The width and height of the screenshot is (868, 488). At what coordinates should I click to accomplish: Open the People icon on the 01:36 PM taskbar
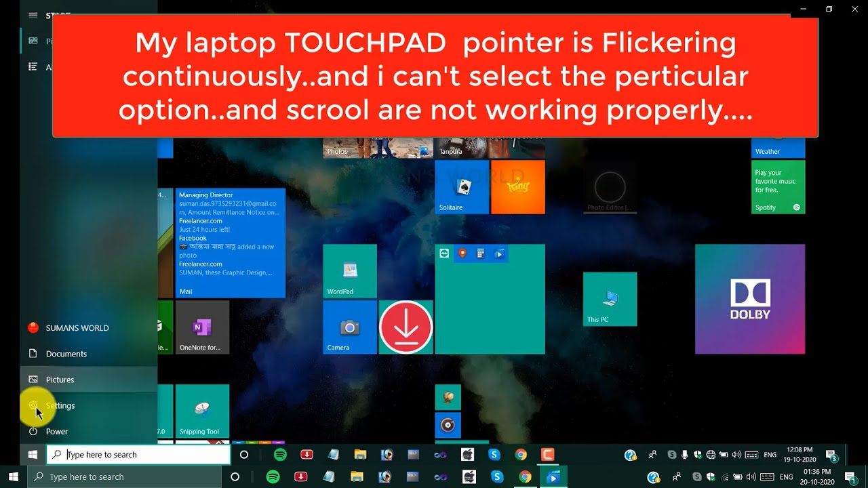coord(675,477)
